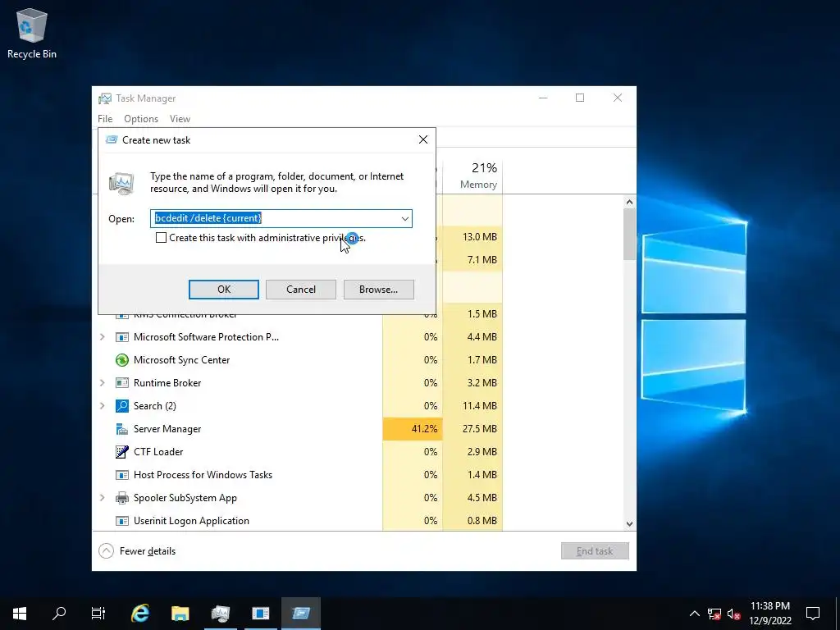The image size is (840, 630).
Task: Open the Action Center notifications icon
Action: [x=813, y=614]
